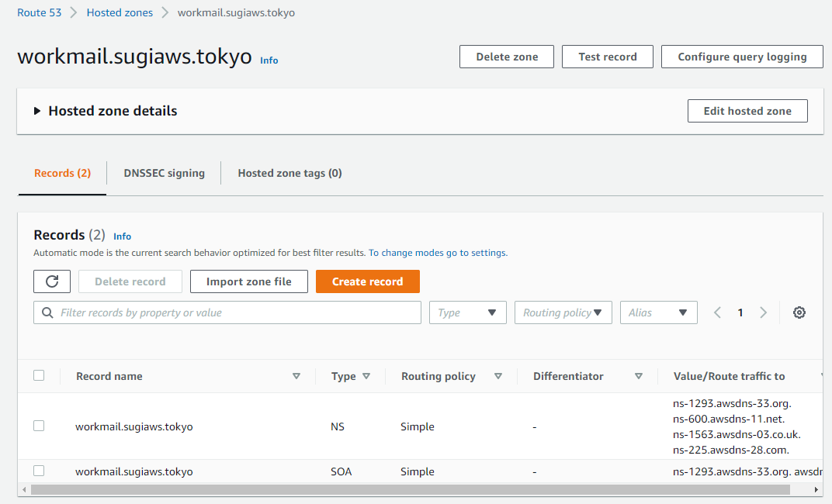Select all records checkbox
The width and height of the screenshot is (832, 504).
[39, 375]
